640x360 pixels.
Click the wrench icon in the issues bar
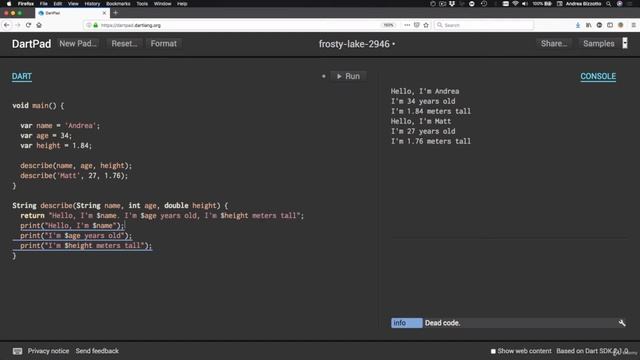coord(622,323)
